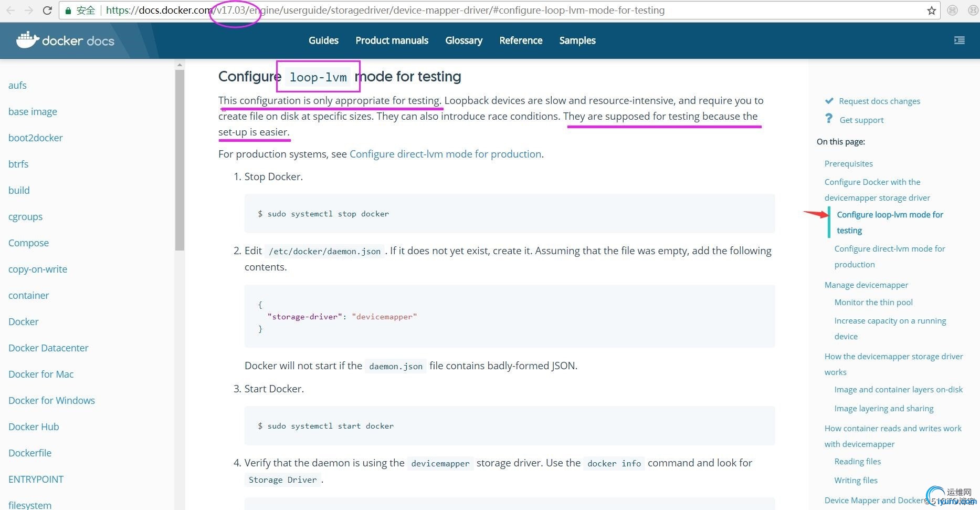Open the Compose sidebar link
Screen dimensions: 980x510
(28, 243)
